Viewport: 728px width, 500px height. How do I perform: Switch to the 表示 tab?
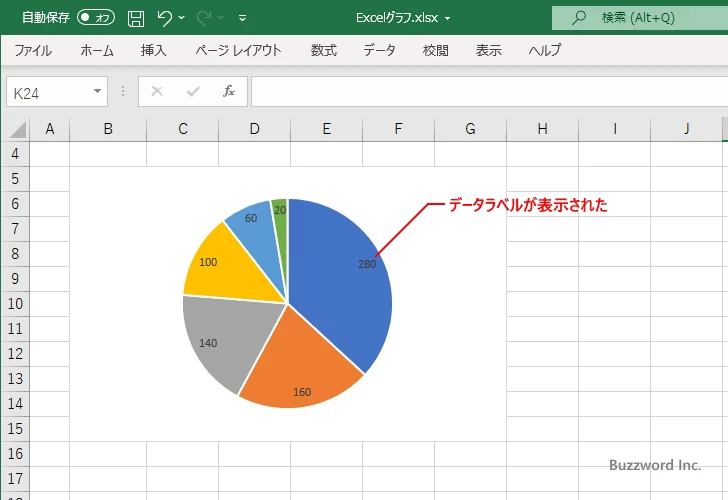coord(488,50)
